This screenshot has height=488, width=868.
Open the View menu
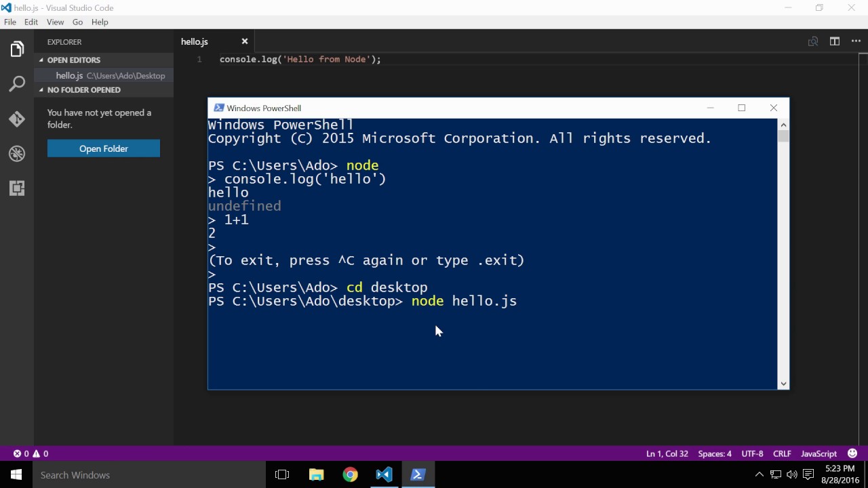click(x=55, y=22)
